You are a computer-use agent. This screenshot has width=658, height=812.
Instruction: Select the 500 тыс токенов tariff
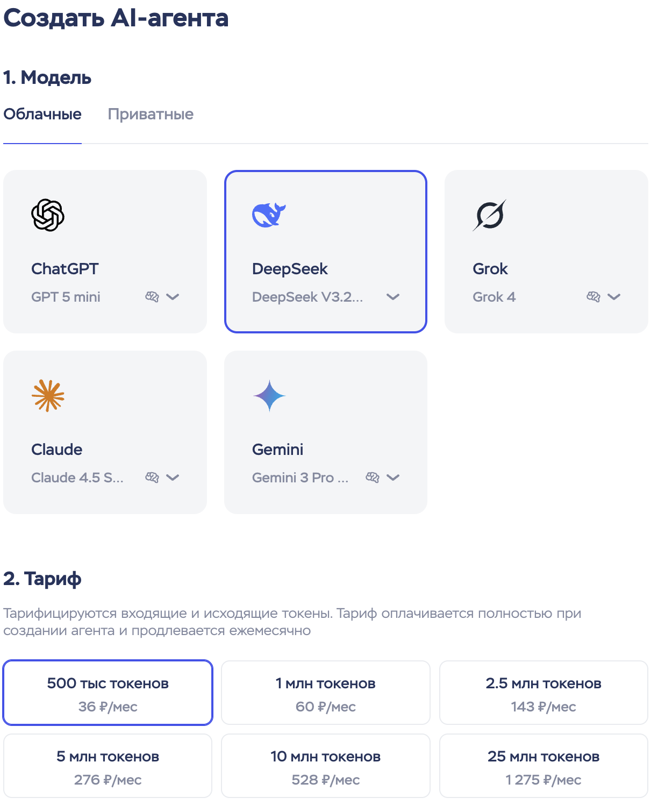(108, 693)
